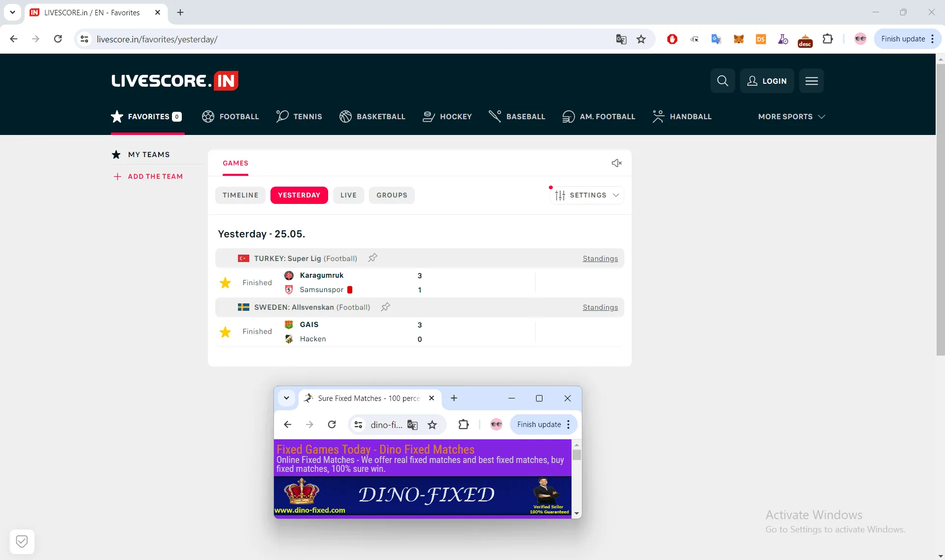Mute sounds with the speaker icon
The image size is (945, 560).
[616, 163]
